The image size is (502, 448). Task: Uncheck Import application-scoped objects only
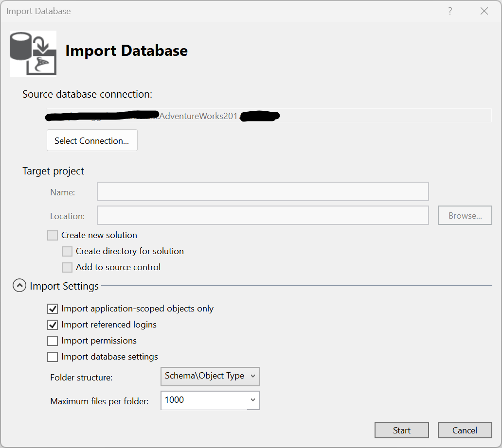pos(53,309)
